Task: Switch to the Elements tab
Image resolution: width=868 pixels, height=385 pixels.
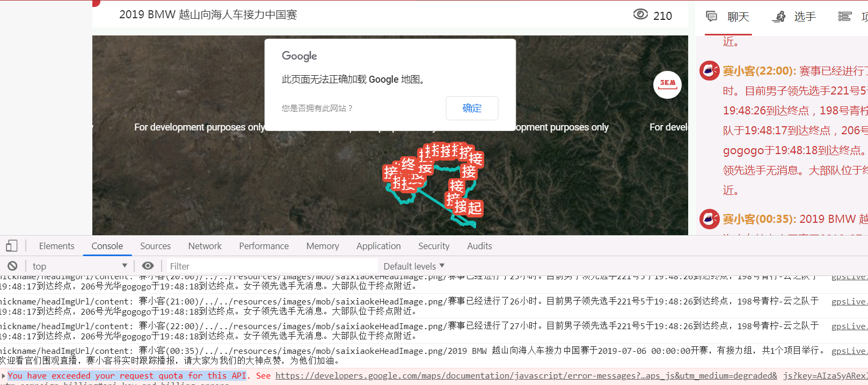Action: click(x=56, y=246)
